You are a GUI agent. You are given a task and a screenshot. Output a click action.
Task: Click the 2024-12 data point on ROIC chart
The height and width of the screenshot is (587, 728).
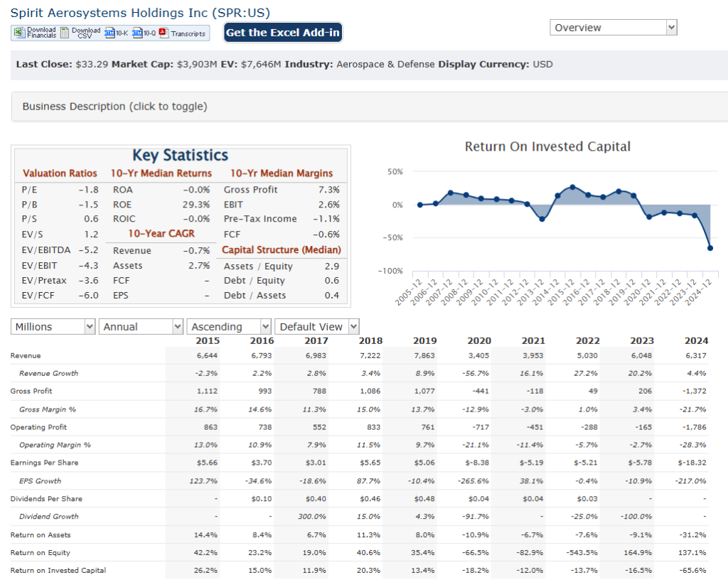[710, 248]
